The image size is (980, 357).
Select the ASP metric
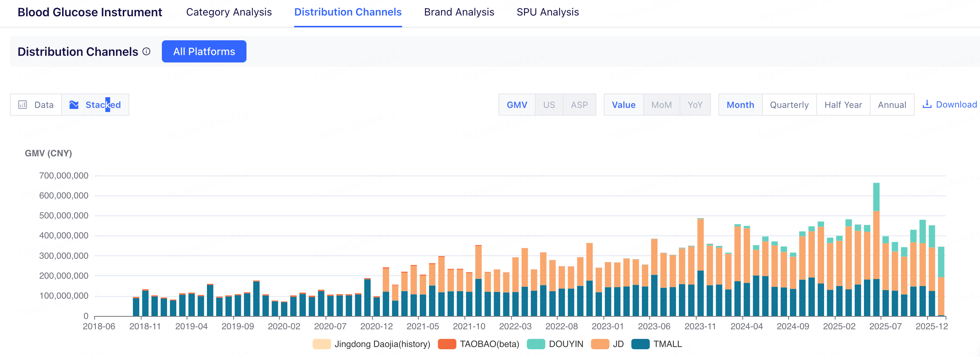579,105
